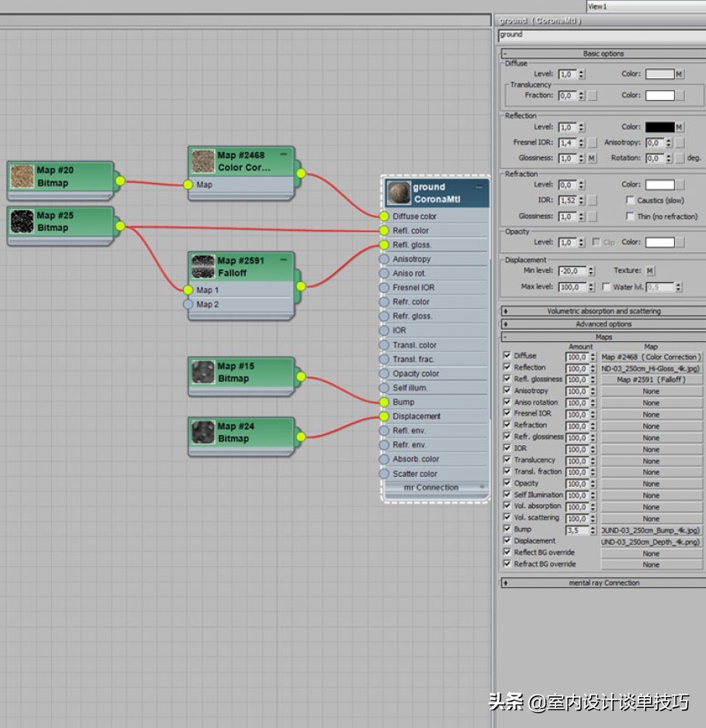Click the Reflection color map 'M' button
This screenshot has height=728, width=706.
click(x=679, y=127)
